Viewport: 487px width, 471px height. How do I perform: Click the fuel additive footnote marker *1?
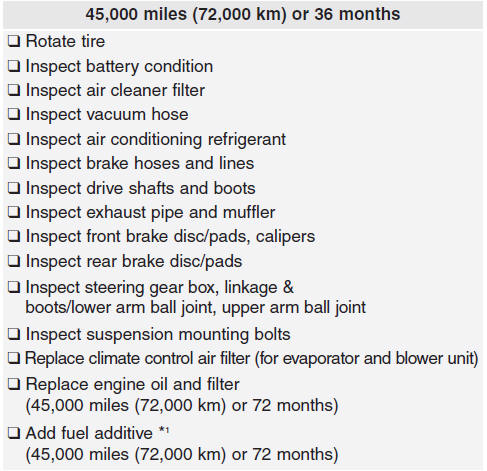click(x=164, y=431)
